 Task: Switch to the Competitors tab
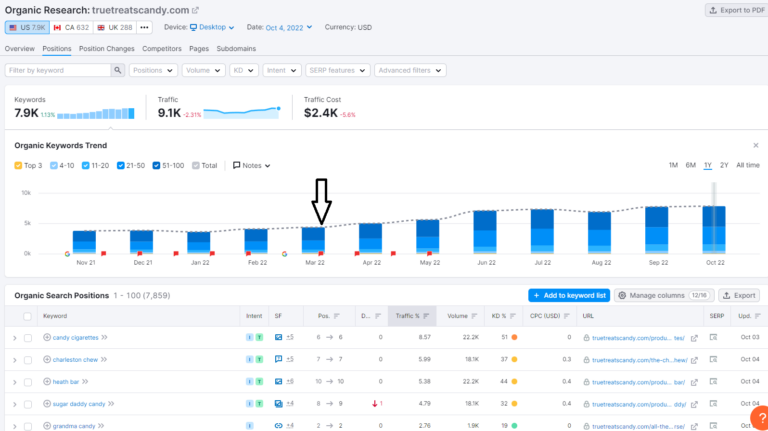click(162, 48)
